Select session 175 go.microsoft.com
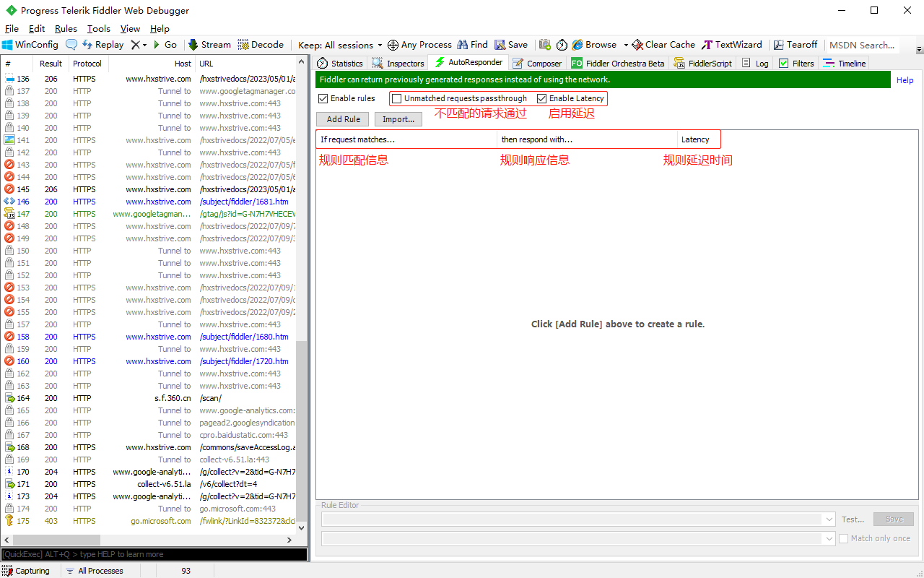 click(149, 521)
